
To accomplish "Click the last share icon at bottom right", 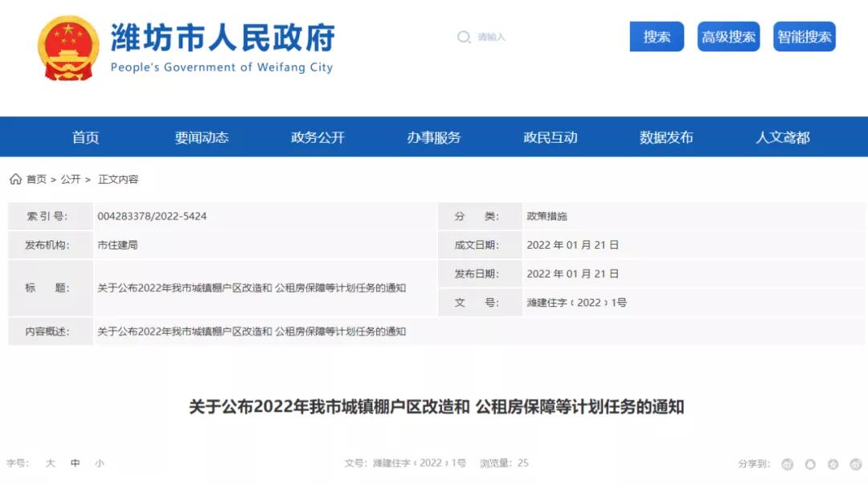I will (x=854, y=464).
